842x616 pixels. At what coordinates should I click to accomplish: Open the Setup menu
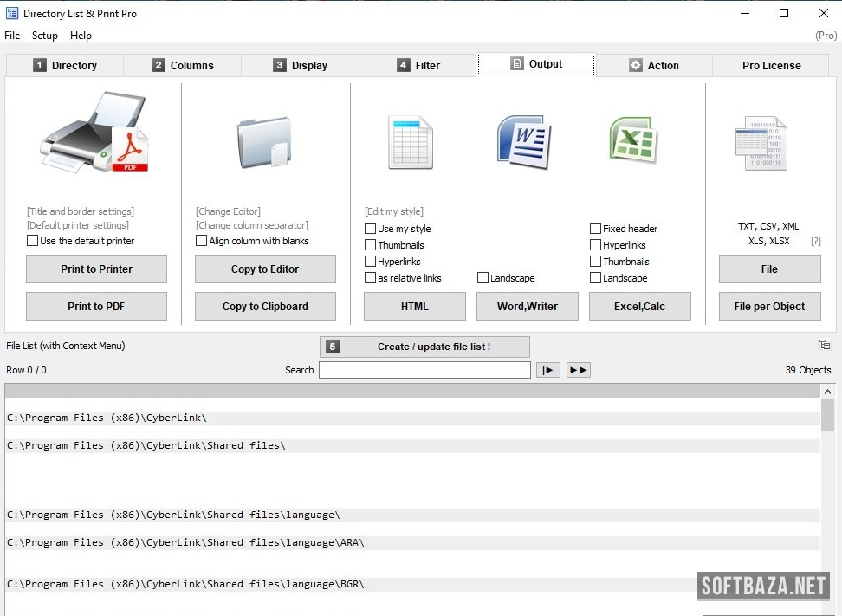44,36
